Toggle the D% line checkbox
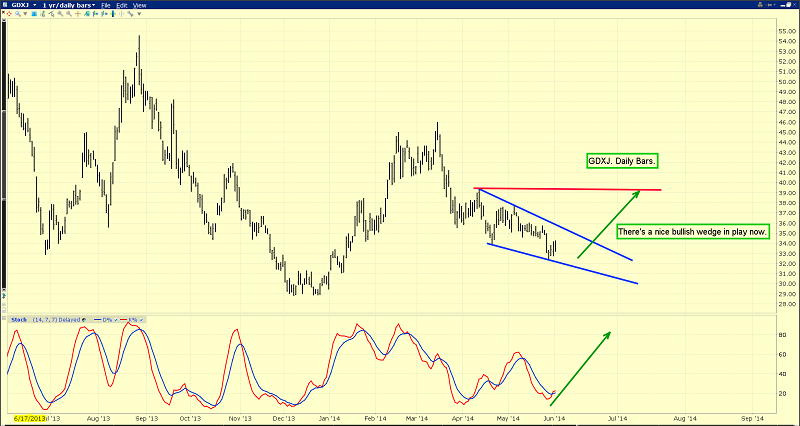800x426 pixels. pos(116,320)
